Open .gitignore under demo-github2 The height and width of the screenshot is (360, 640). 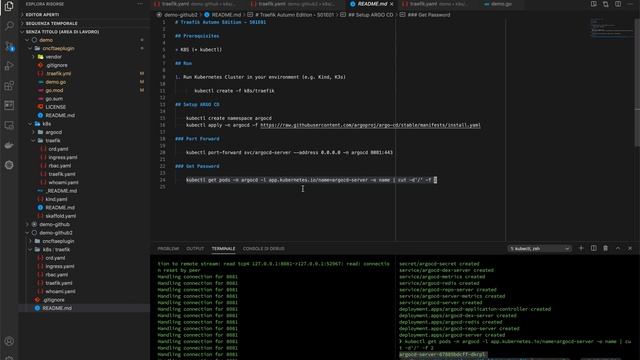[53, 300]
